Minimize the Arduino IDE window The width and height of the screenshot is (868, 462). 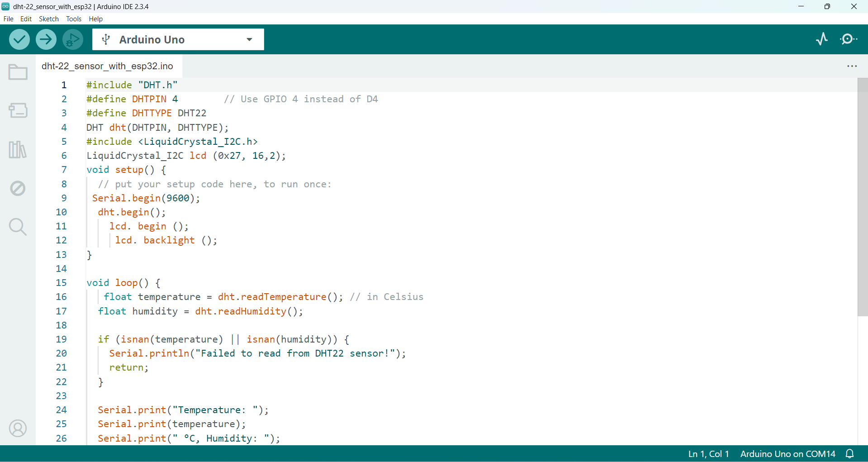(801, 6)
